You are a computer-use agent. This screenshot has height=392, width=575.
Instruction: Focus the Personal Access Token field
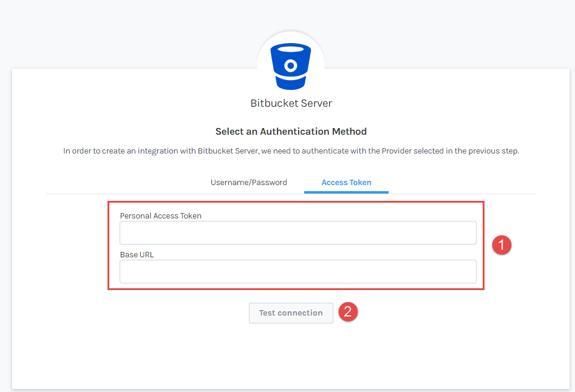click(x=298, y=232)
